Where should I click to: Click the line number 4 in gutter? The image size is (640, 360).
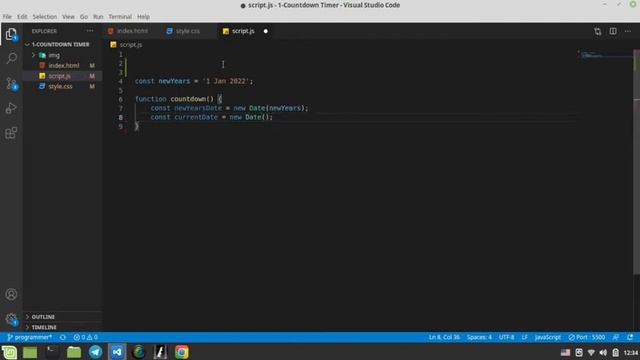click(x=120, y=81)
